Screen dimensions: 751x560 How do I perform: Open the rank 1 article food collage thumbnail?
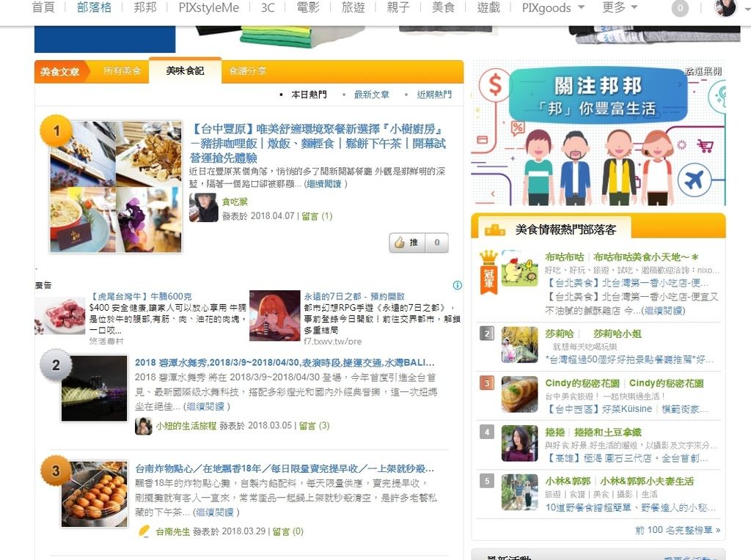point(116,187)
